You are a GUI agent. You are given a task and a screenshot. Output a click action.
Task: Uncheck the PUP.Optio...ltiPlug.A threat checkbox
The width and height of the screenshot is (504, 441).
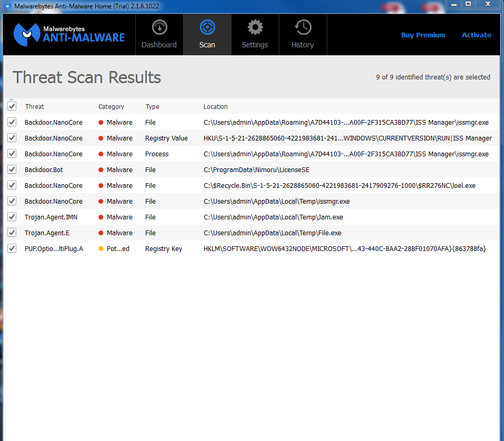(12, 248)
